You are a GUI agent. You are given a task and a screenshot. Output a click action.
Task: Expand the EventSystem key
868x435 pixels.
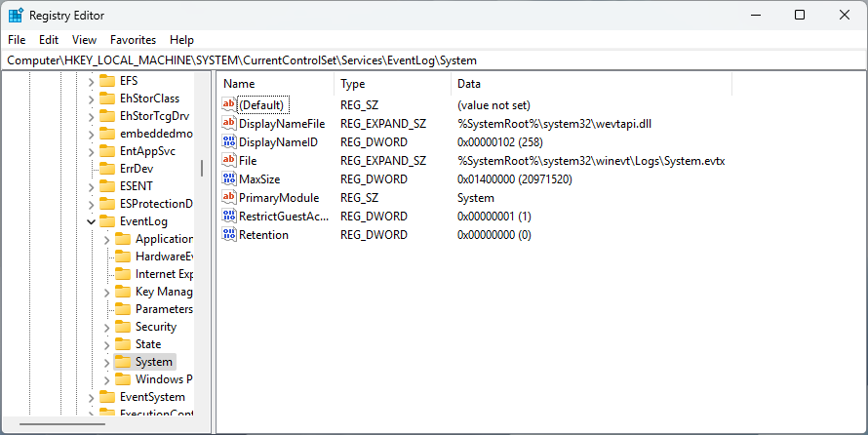coord(92,398)
